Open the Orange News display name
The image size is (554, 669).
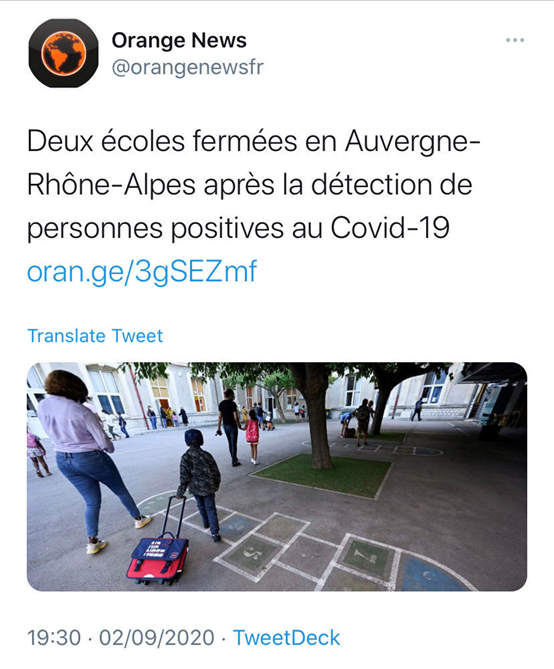click(x=179, y=41)
